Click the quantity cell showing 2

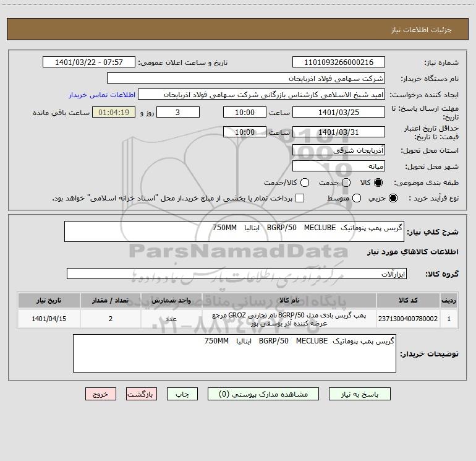coord(110,319)
